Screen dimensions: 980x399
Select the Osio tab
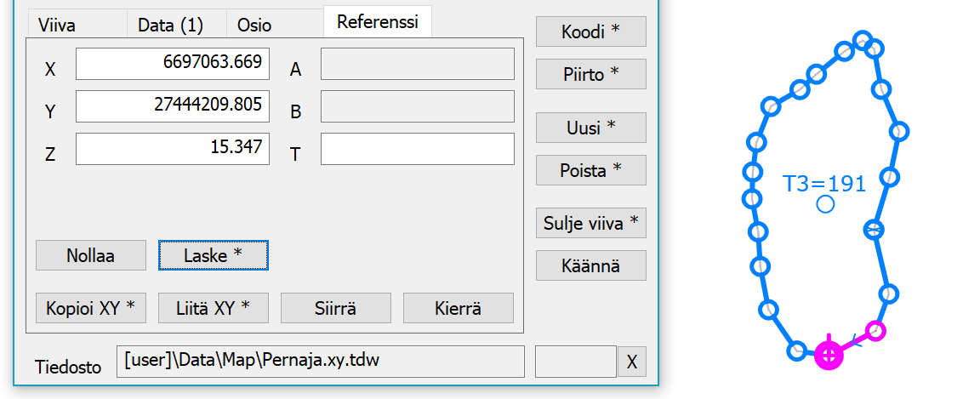pos(254,25)
